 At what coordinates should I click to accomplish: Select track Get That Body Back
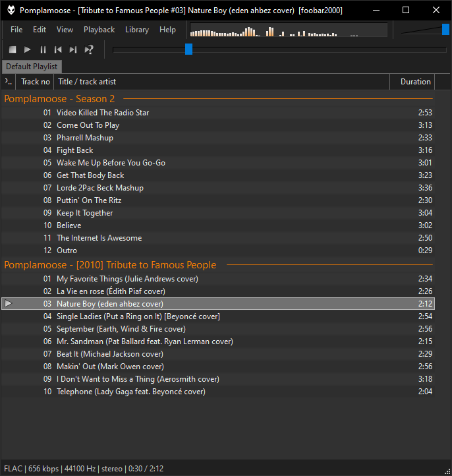tap(218, 175)
